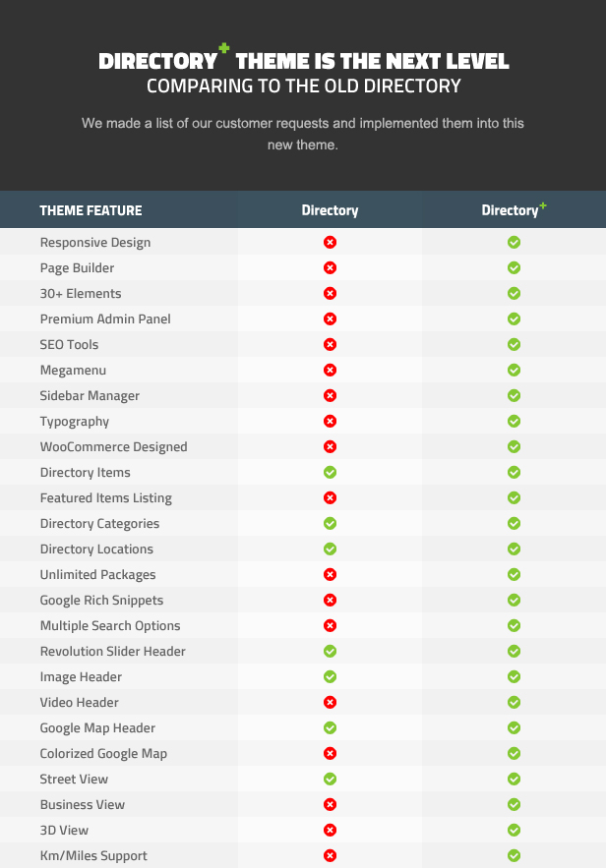Click green checkmark for Page Builder under Directory+
This screenshot has width=606, height=868.
pyautogui.click(x=515, y=268)
